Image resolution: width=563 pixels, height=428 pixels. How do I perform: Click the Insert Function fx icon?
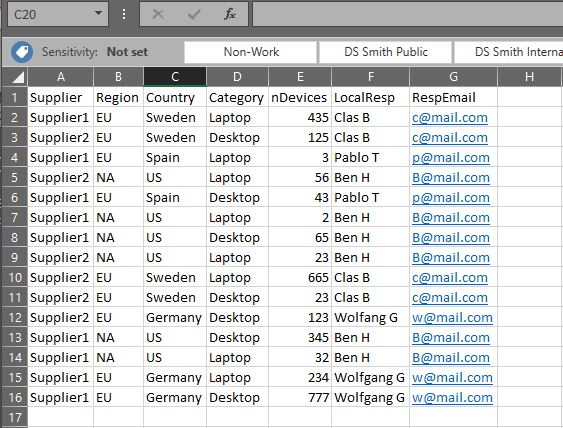tap(229, 14)
